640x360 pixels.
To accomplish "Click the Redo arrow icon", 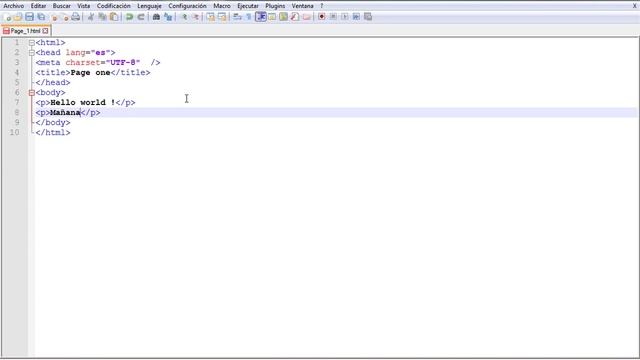I will coord(141,17).
